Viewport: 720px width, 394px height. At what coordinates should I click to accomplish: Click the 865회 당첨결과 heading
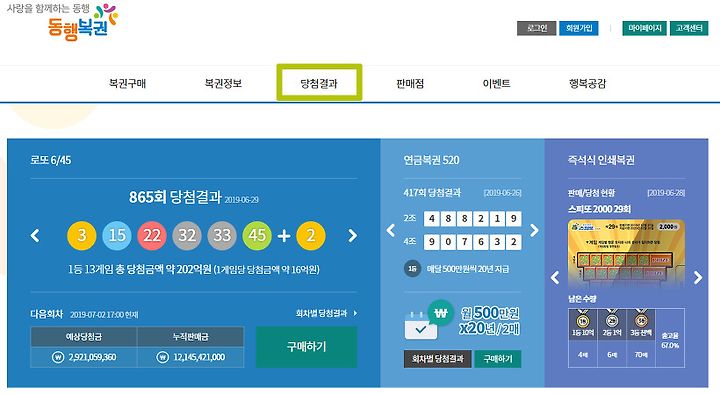[x=175, y=197]
